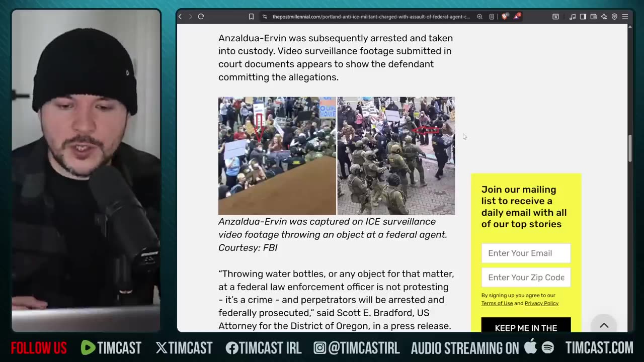This screenshot has width=644, height=362.
Task: Toggle reader mode icon
Action: (x=492, y=17)
